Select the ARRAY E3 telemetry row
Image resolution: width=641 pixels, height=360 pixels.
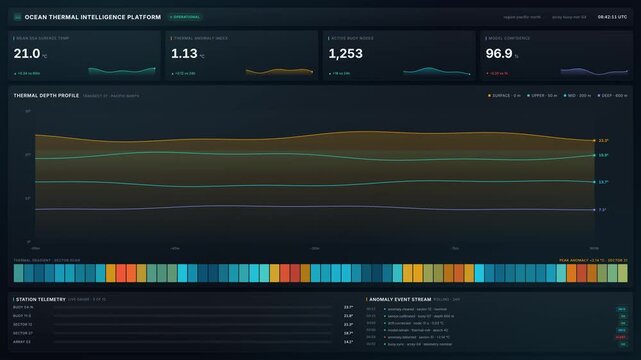183,342
